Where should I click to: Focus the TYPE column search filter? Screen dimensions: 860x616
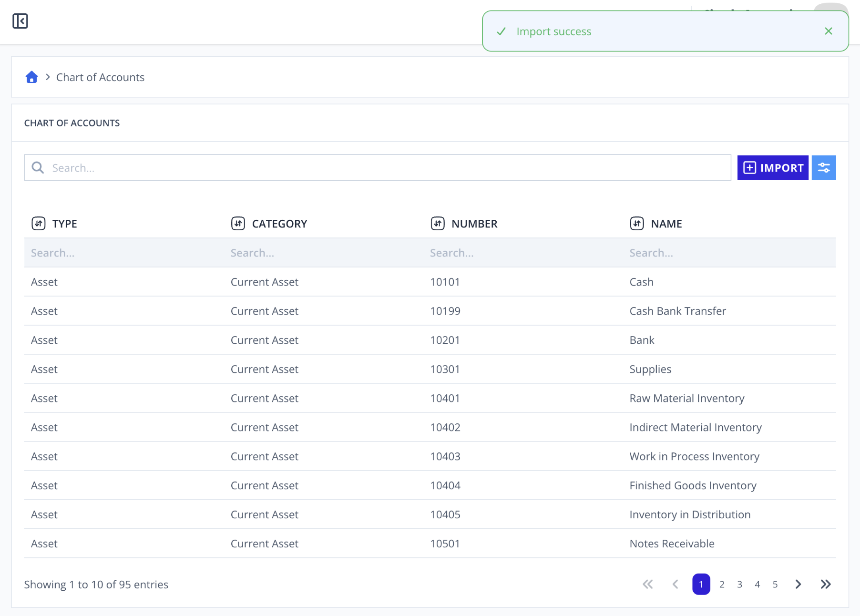coord(124,253)
